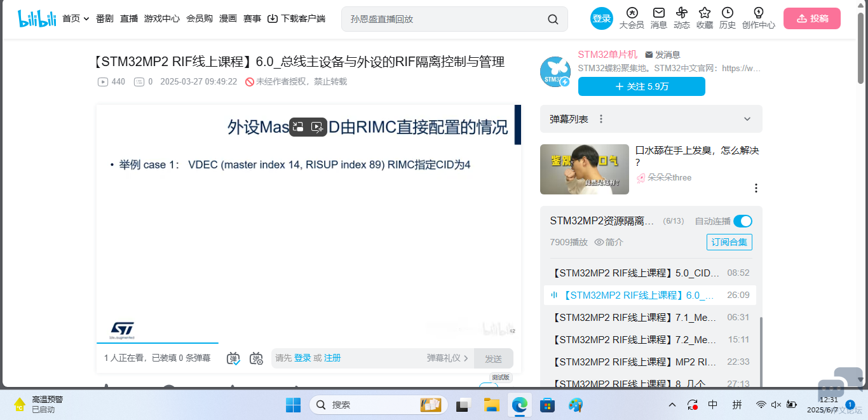Open 会员购 in the top nav
Screen dimensions: 868x420
pyautogui.click(x=200, y=18)
